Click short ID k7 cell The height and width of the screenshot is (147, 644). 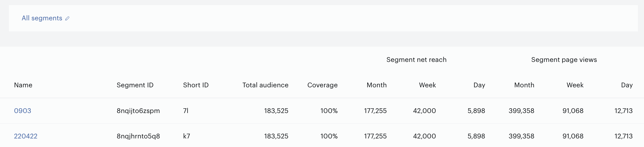coord(187,136)
